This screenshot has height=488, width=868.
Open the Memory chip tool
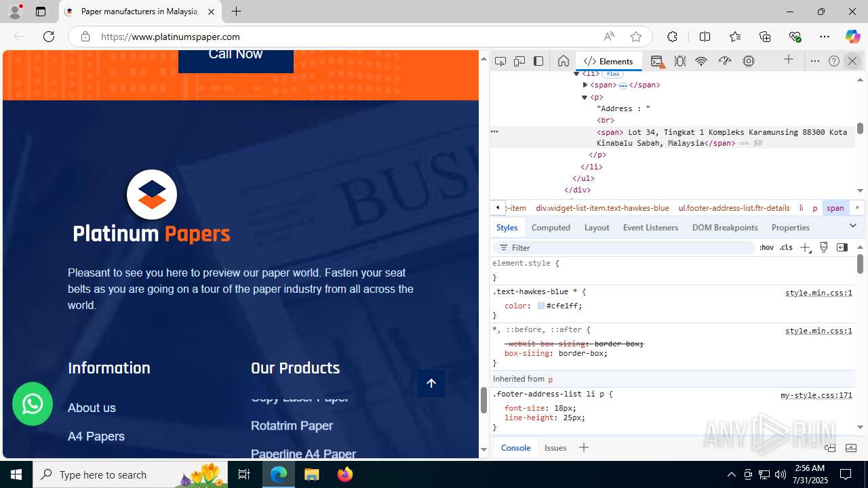(749, 61)
